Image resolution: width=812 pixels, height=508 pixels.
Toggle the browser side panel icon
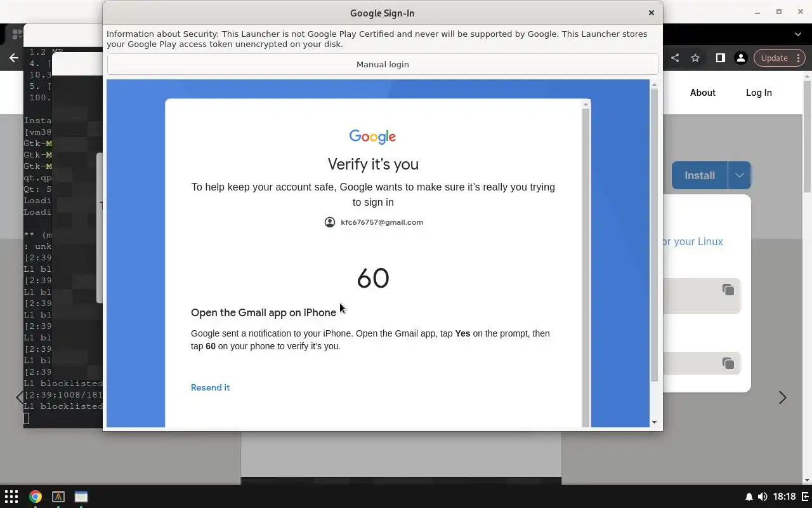coord(720,58)
